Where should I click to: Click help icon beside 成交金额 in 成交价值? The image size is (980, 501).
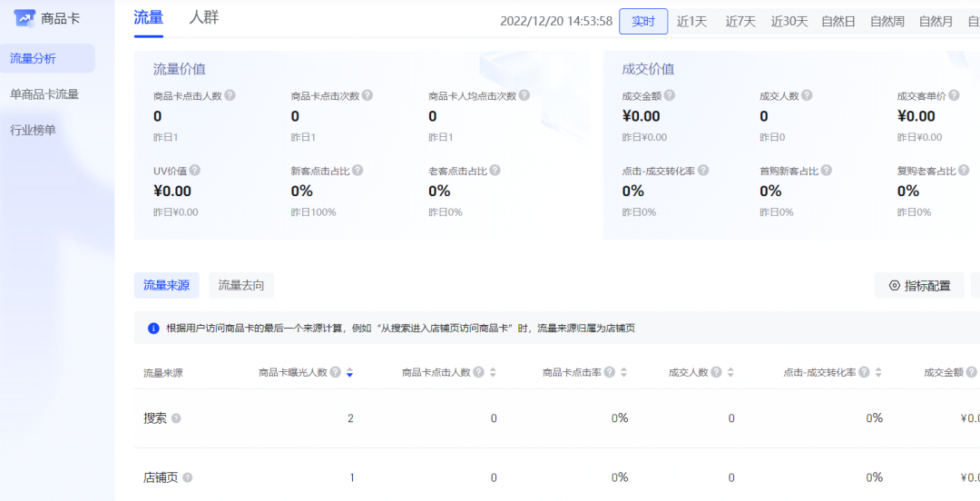pos(669,95)
